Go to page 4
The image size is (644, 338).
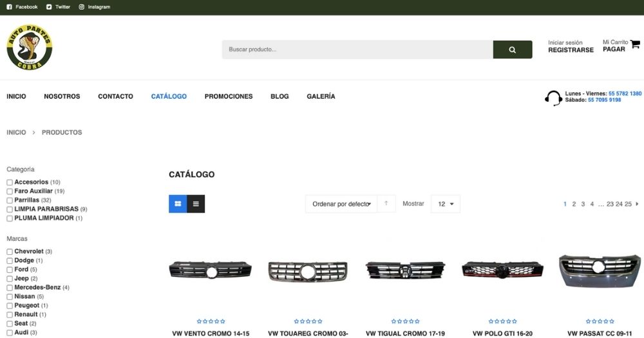tap(592, 204)
